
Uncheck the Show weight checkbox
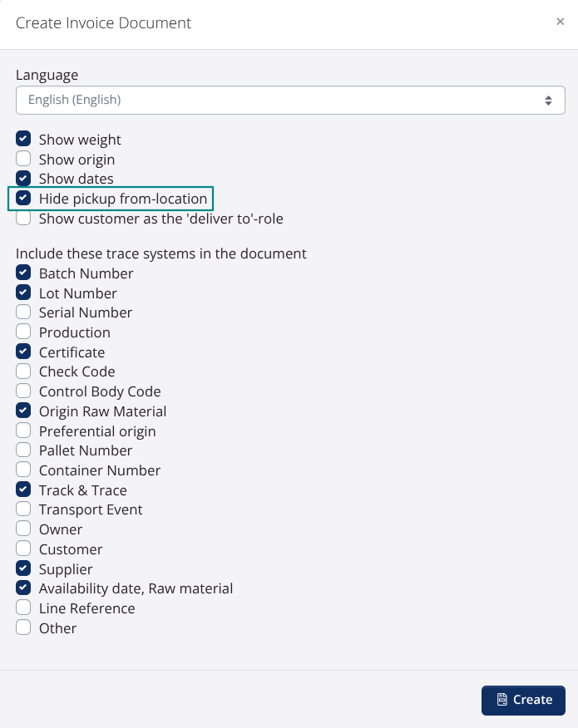tap(23, 140)
